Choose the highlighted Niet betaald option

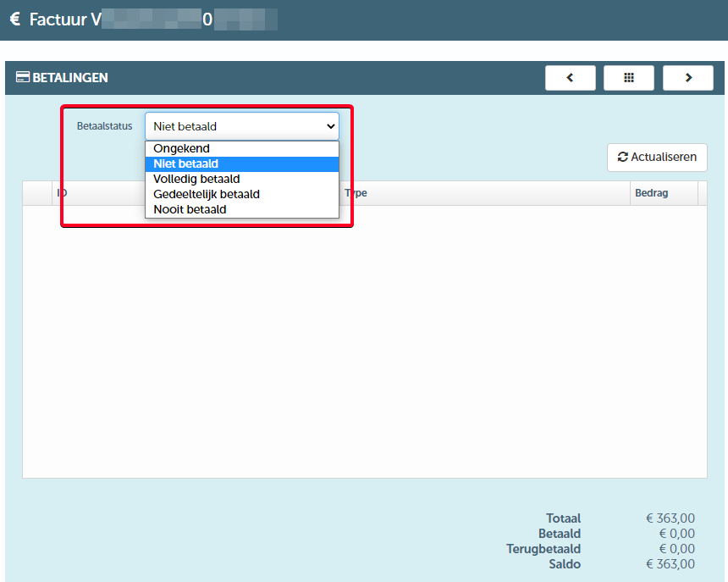point(242,164)
